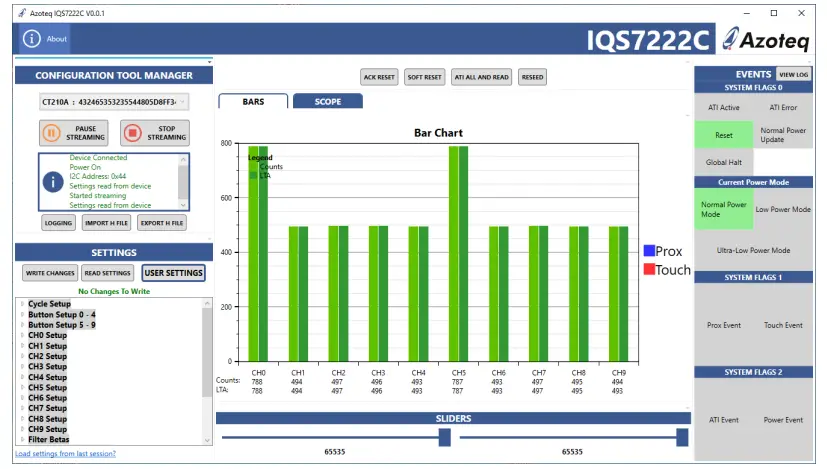Viewport: 827px width, 469px height.
Task: Click the ATI Active flag
Action: (x=724, y=108)
